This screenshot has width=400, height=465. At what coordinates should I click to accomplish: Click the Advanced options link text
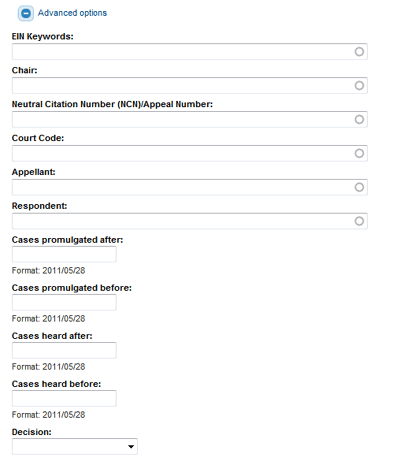[72, 13]
